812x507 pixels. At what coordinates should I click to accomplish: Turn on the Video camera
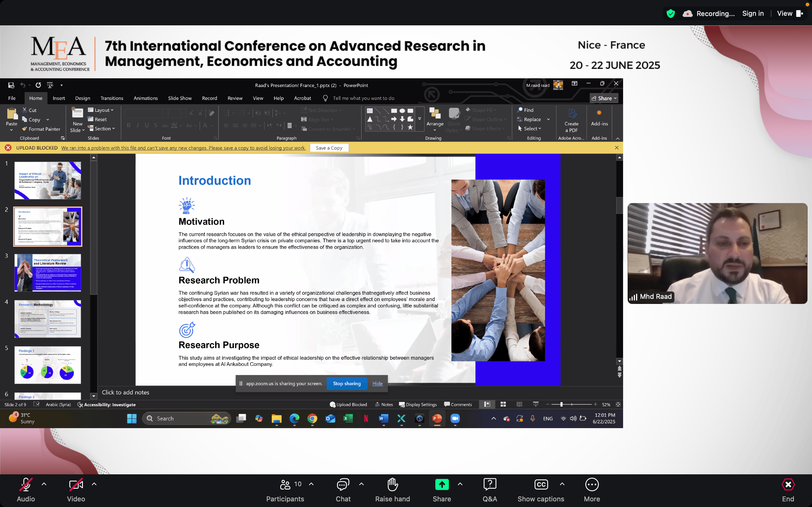[x=76, y=484]
